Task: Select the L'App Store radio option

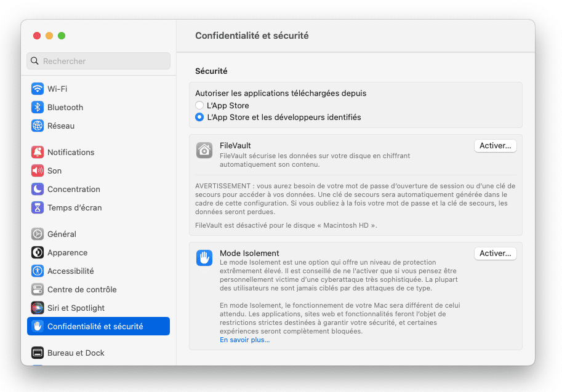Action: [199, 105]
